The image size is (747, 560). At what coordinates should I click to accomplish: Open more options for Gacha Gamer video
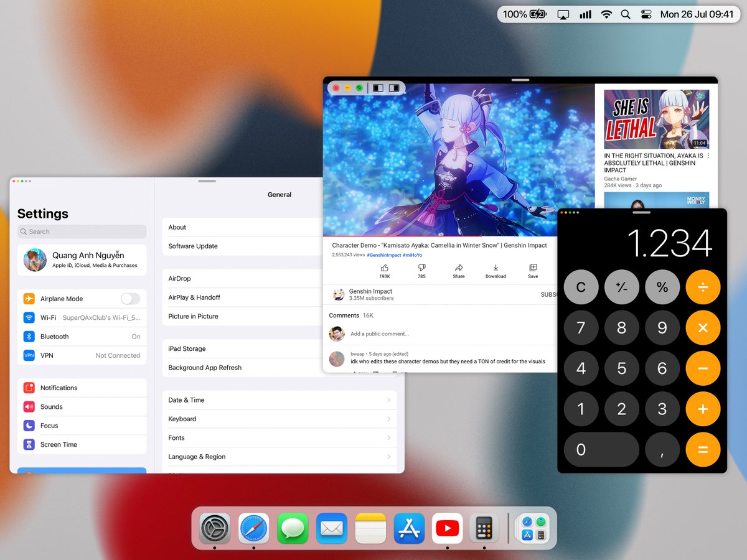click(x=708, y=156)
